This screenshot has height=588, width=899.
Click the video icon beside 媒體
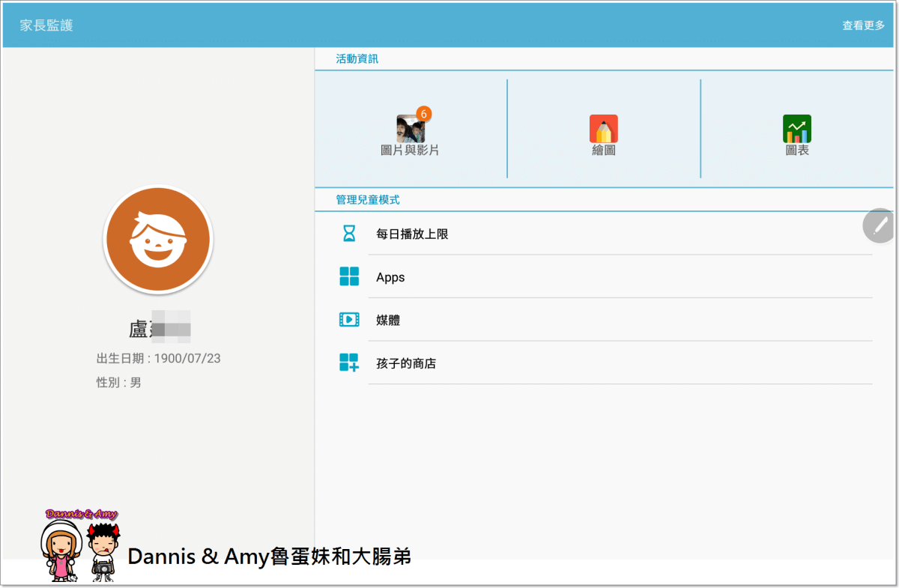tap(349, 320)
